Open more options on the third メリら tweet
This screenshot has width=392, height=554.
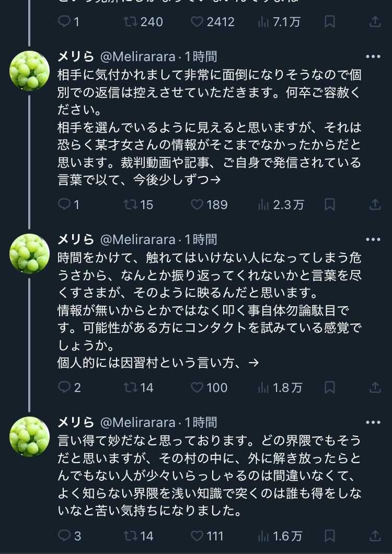pos(373,422)
